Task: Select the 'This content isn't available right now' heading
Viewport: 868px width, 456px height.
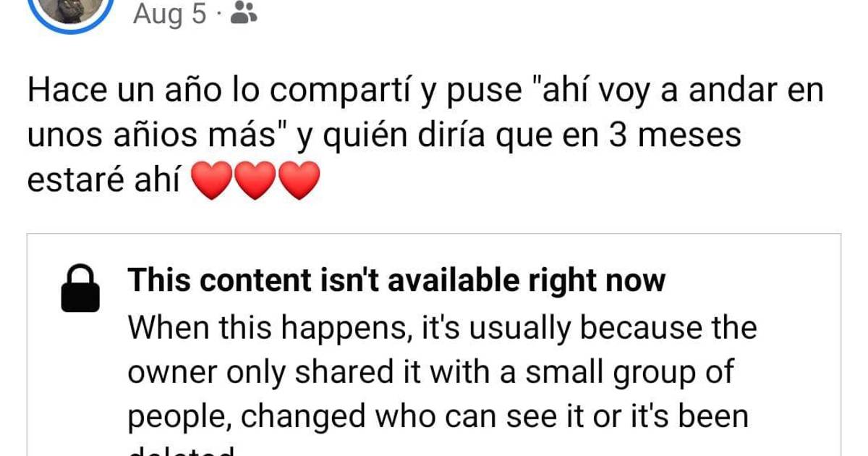Action: (x=396, y=281)
